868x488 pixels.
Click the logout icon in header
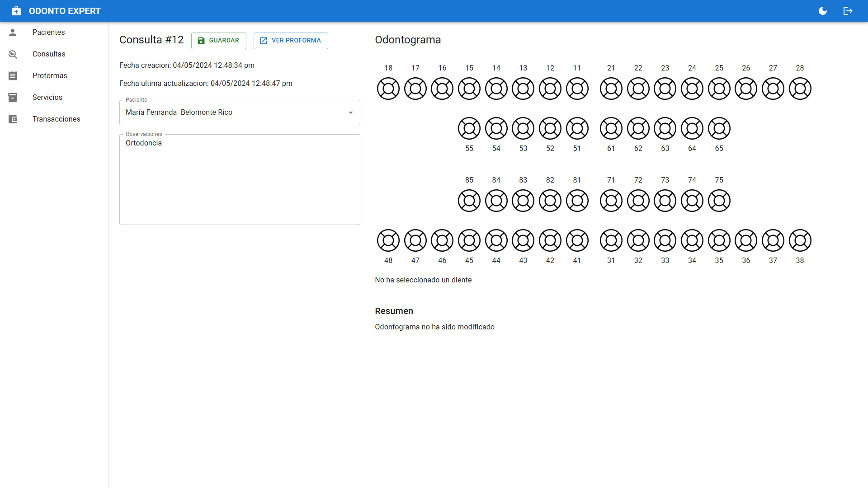[848, 11]
